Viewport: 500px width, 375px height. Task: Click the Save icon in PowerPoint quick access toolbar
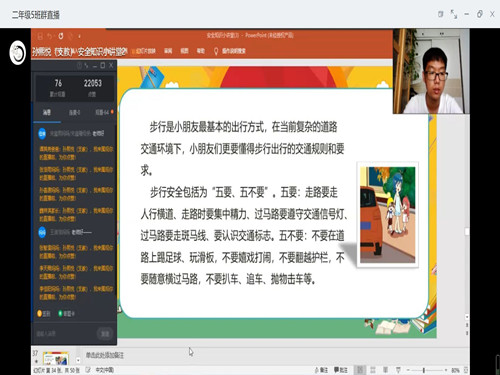40,36
